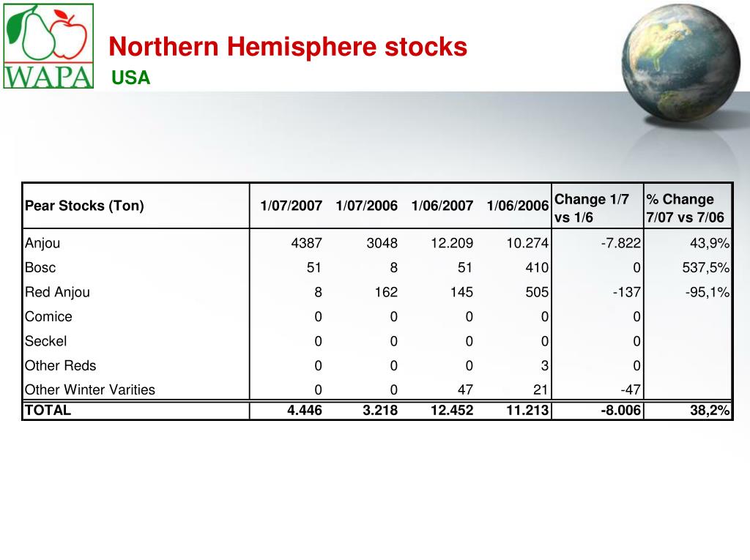Click Other Winter Varities value '47'
Image resolution: width=750 pixels, height=560 pixels.
tap(465, 389)
